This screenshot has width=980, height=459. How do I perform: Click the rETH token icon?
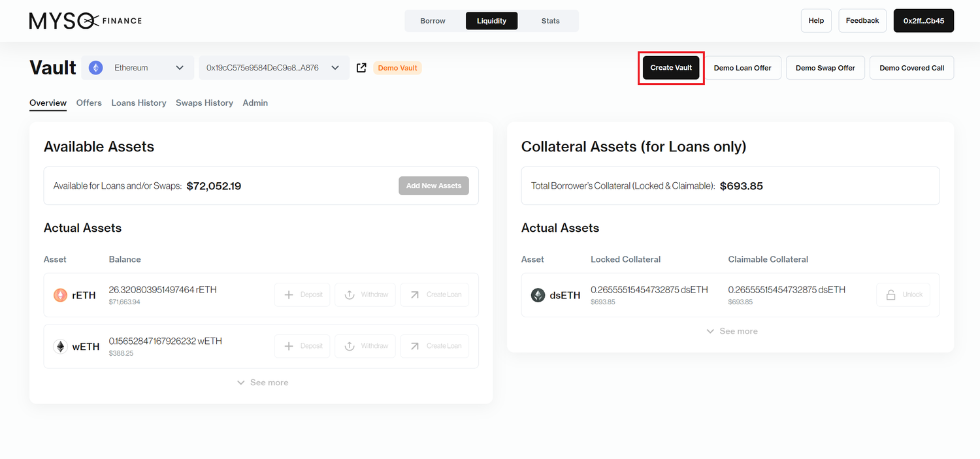coord(60,295)
